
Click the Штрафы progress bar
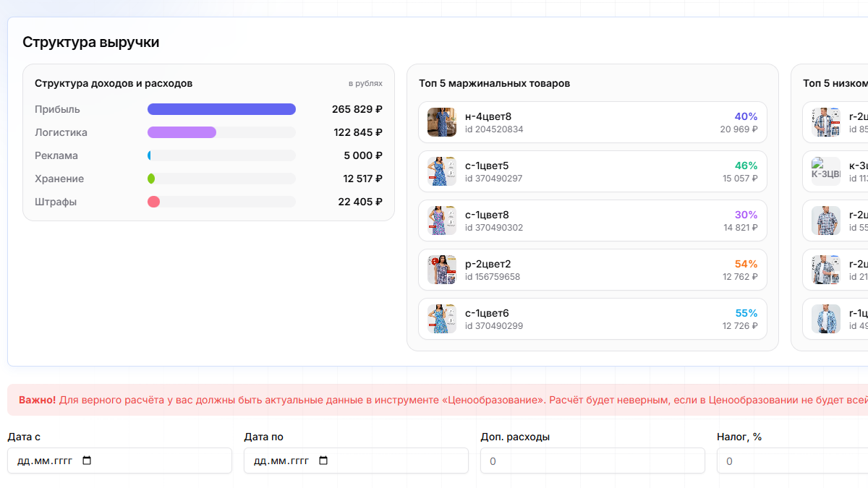tap(221, 202)
